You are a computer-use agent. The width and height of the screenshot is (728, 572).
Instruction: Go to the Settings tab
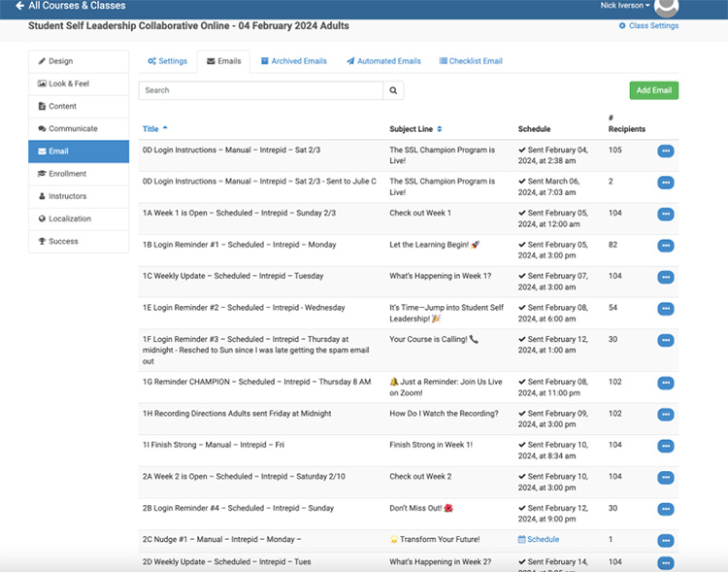coord(167,61)
